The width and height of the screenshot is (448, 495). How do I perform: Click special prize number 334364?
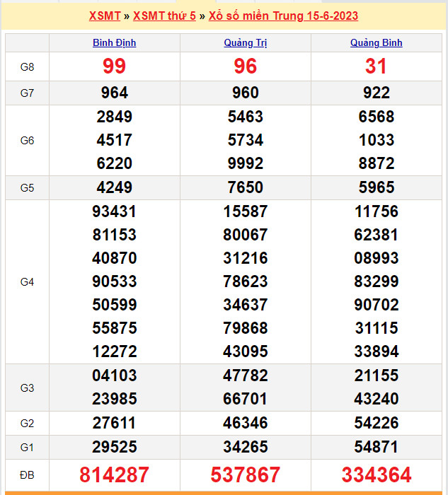376,474
